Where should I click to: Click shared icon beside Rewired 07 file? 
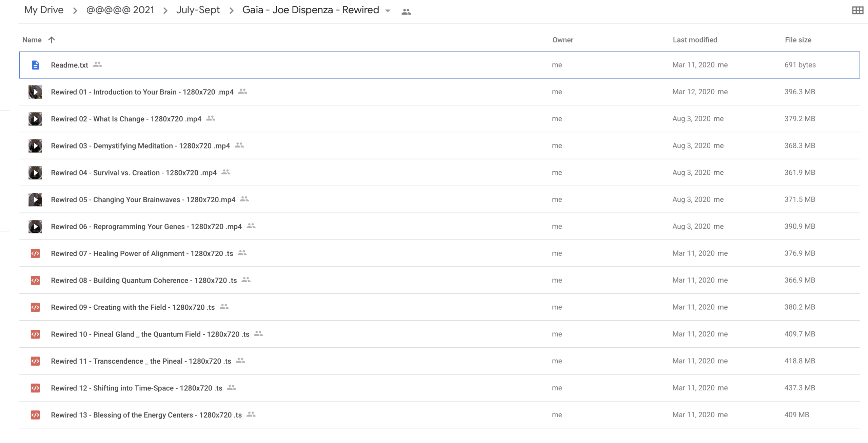(242, 253)
